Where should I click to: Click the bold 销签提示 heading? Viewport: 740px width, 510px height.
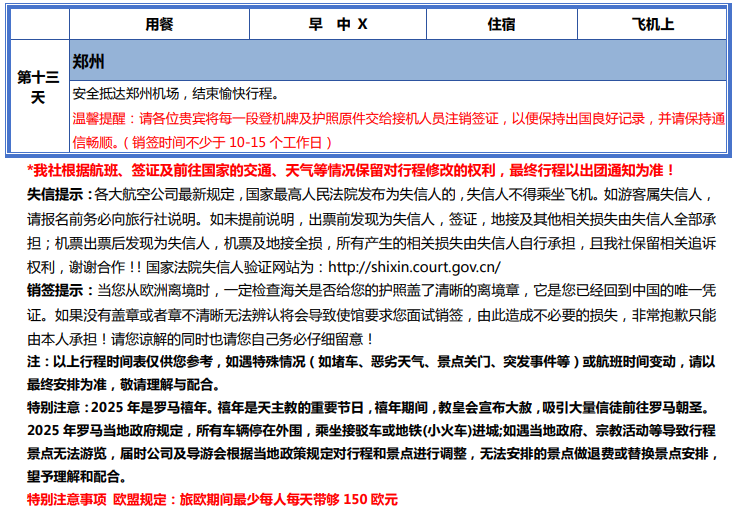tap(56, 291)
